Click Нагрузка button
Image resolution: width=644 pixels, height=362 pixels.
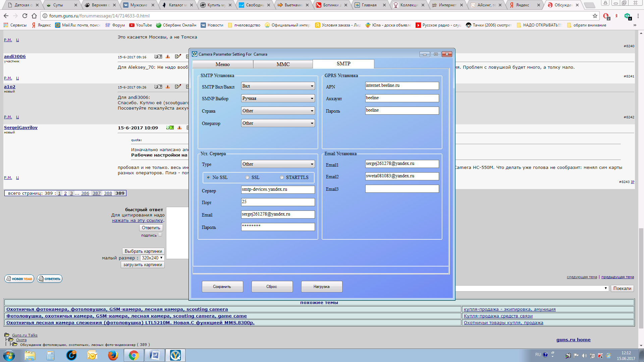(322, 287)
